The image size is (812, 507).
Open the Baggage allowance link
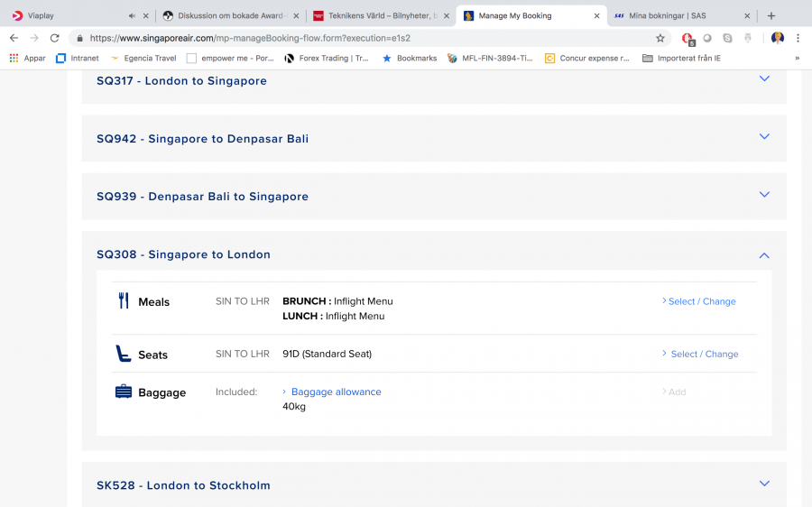[x=336, y=392]
